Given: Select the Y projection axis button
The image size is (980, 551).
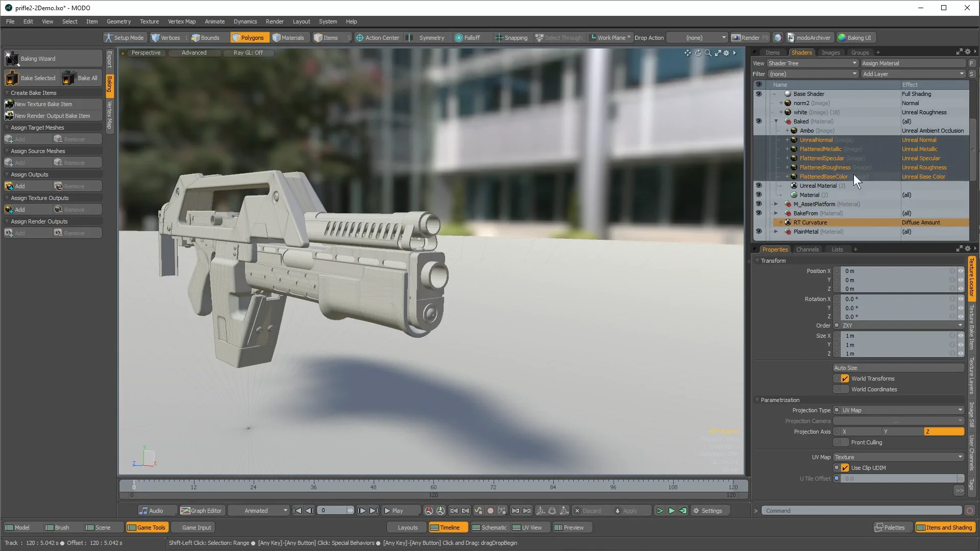Looking at the screenshot, I should 902,432.
